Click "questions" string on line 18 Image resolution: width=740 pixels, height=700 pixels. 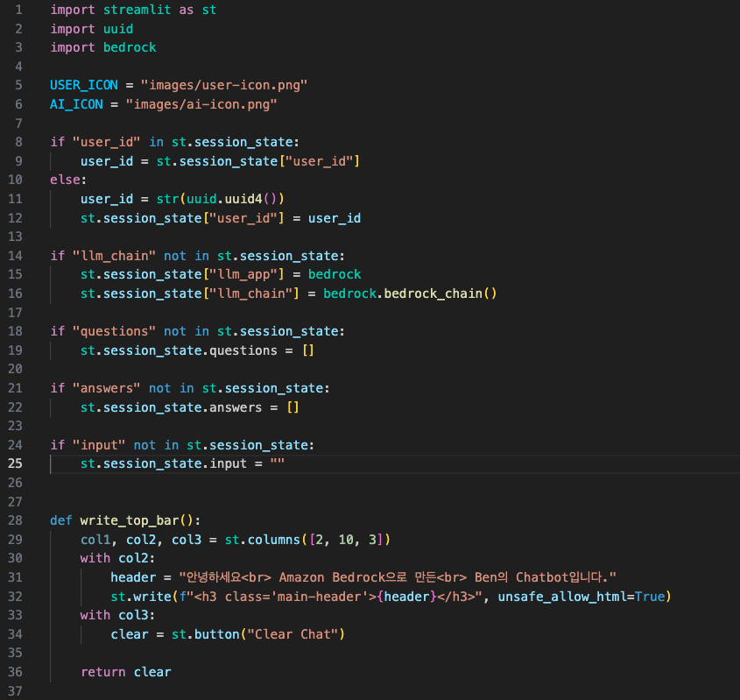114,331
